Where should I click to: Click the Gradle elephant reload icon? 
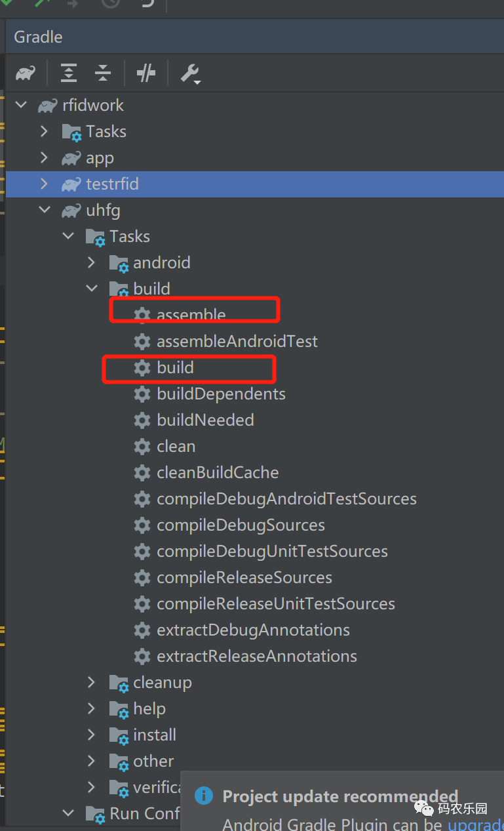(x=26, y=73)
